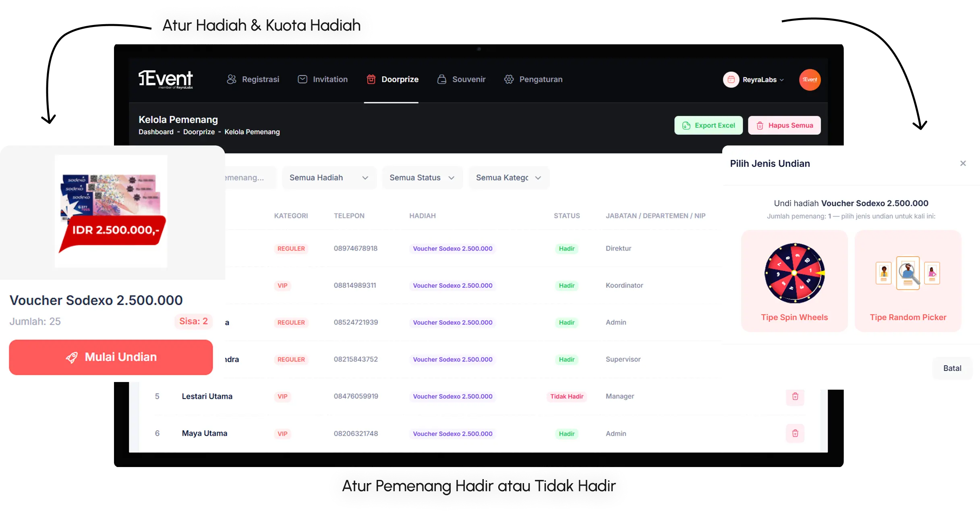
Task: Click the STATUS column header
Action: [x=567, y=216]
